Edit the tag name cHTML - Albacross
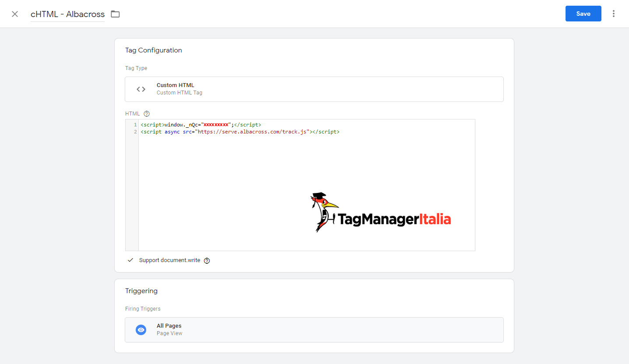 (68, 14)
